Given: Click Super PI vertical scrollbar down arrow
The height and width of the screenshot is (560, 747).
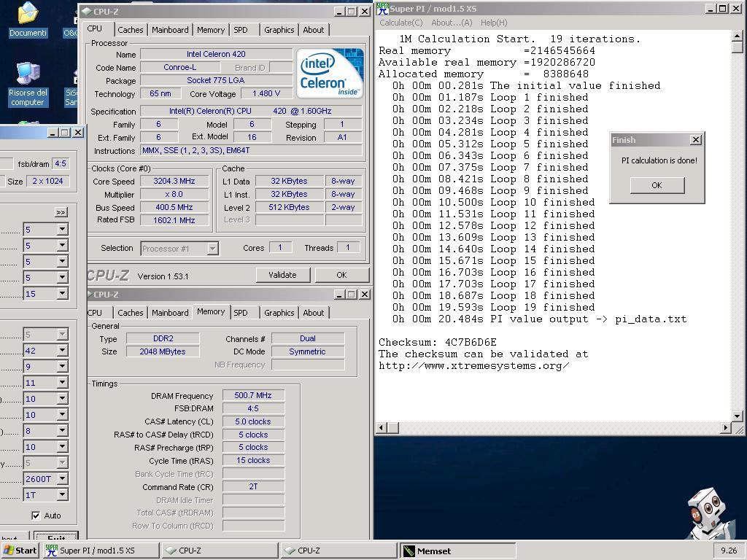Looking at the screenshot, I should pos(737,416).
